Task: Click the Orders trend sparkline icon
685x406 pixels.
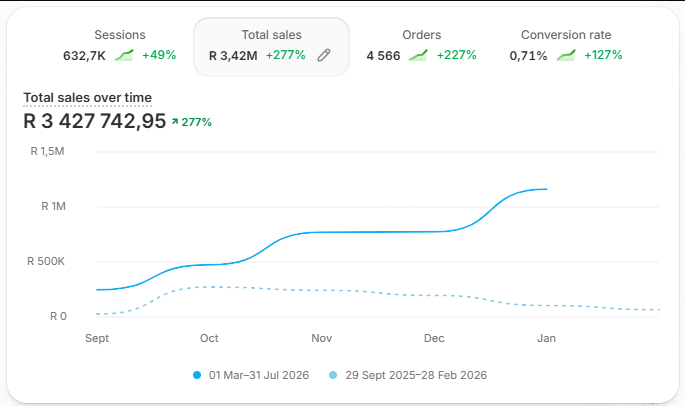Action: (418, 55)
